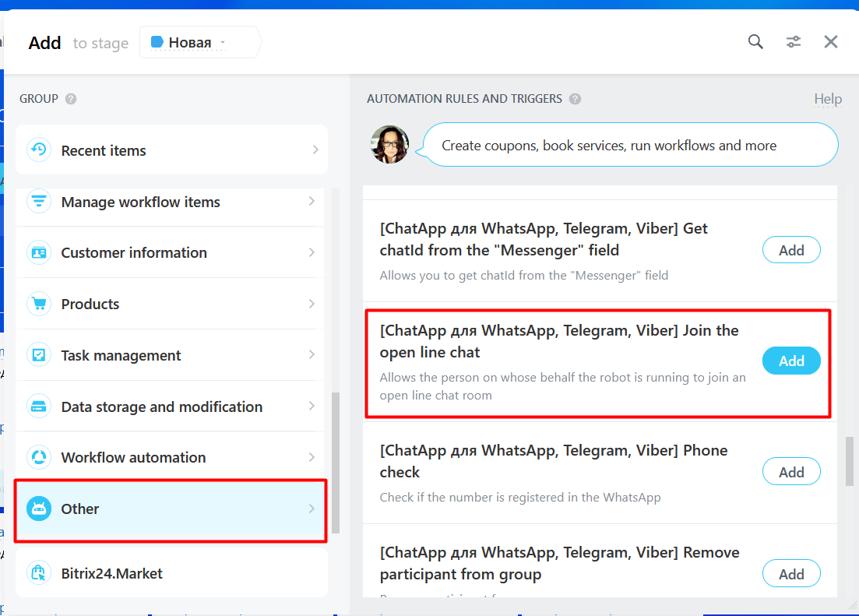Click the Products cart icon

click(39, 304)
